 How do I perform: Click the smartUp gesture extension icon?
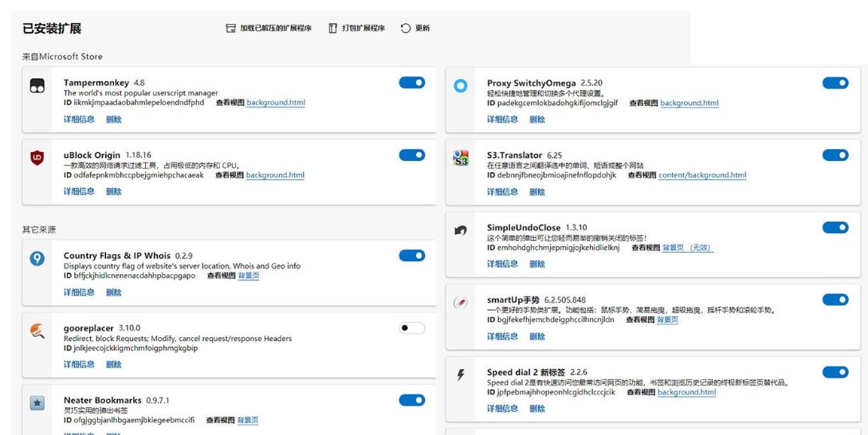pyautogui.click(x=460, y=303)
